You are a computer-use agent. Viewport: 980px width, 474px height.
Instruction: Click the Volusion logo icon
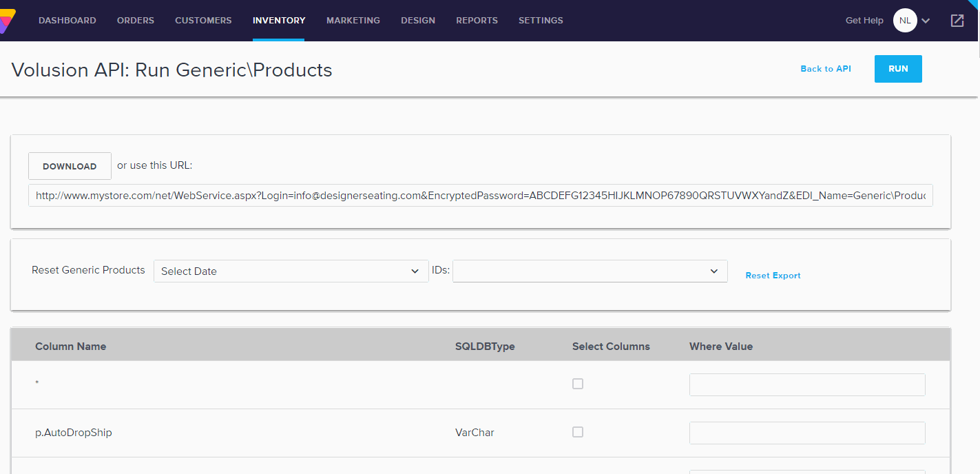point(7,21)
